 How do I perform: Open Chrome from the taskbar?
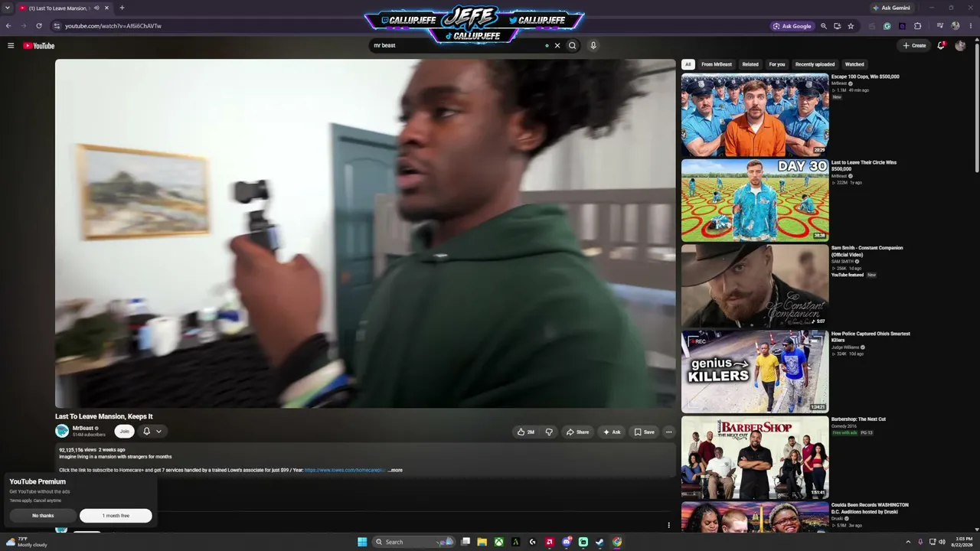[x=616, y=542]
